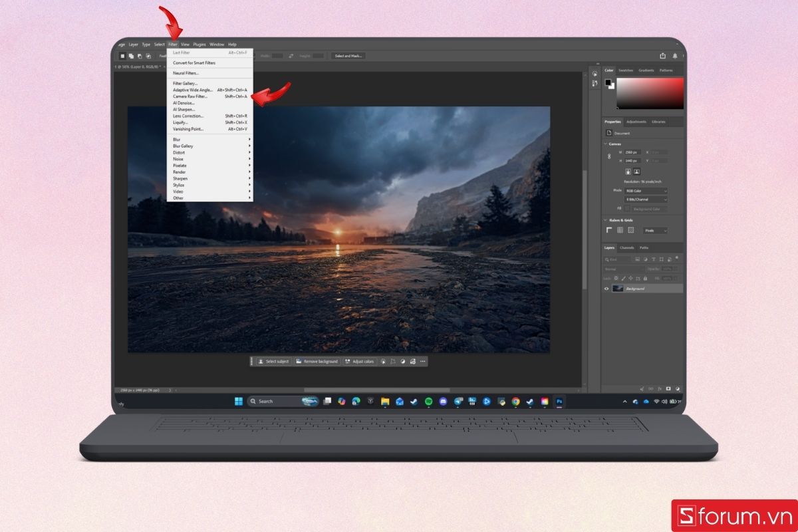
Task: Select the Background layer thumbnail
Action: point(618,289)
